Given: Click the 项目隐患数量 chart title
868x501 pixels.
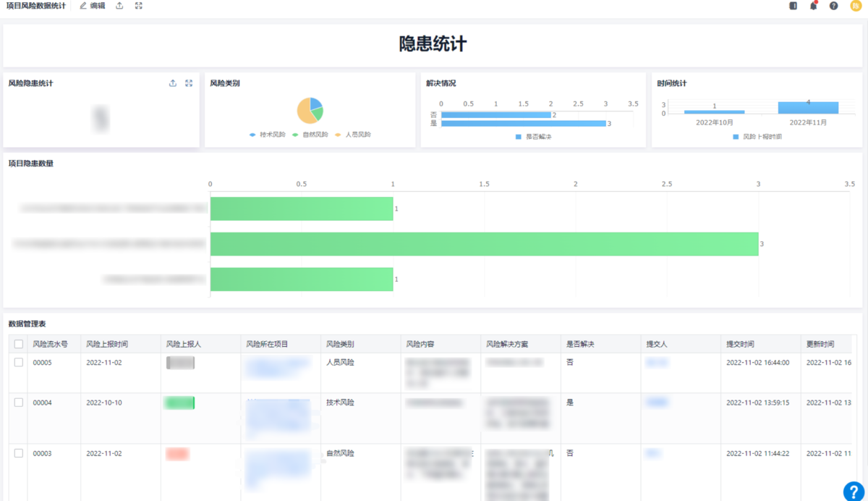Looking at the screenshot, I should point(30,164).
